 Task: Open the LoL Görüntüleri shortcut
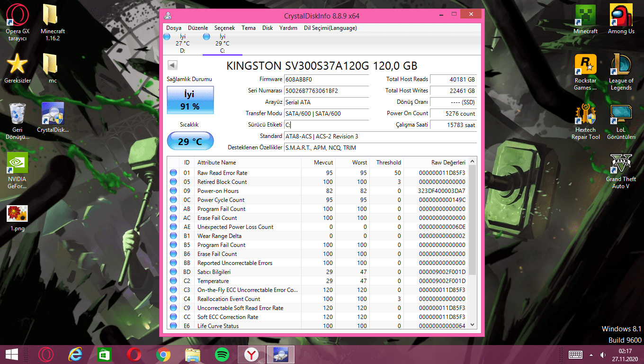pos(621,121)
